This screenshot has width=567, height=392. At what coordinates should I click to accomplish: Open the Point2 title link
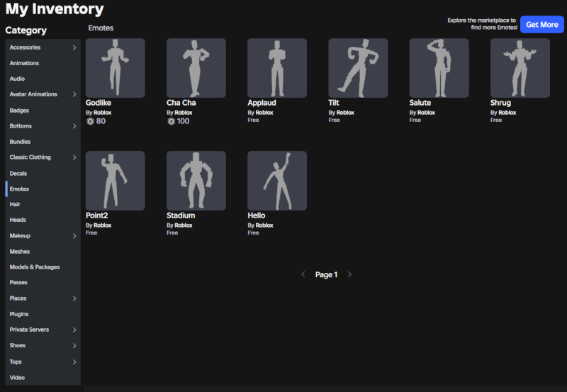[97, 215]
